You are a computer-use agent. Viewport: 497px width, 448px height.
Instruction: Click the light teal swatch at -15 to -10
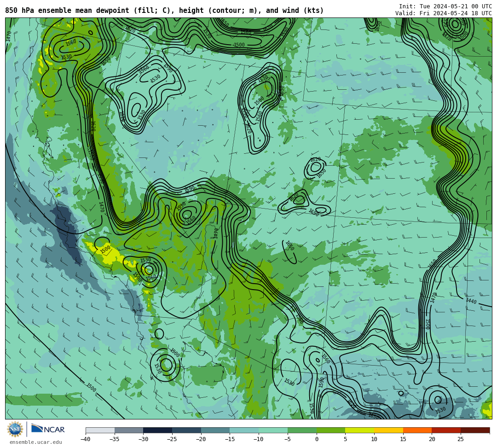(x=244, y=430)
